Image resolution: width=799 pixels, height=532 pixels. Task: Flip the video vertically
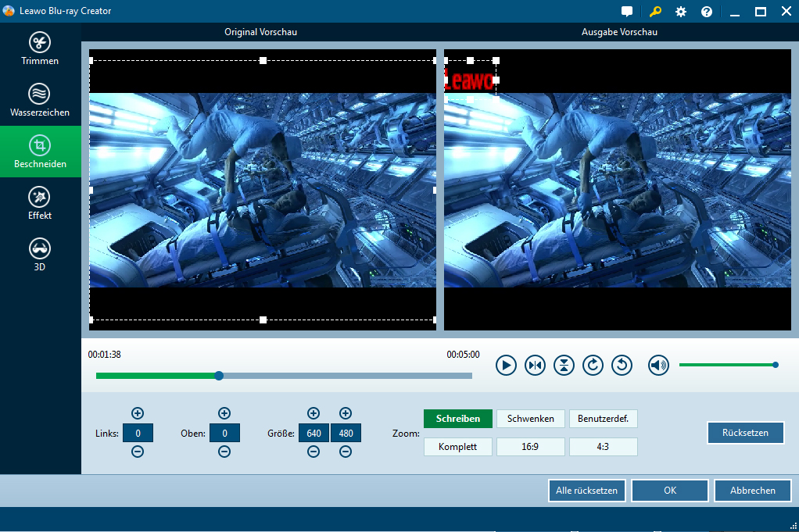coord(564,365)
